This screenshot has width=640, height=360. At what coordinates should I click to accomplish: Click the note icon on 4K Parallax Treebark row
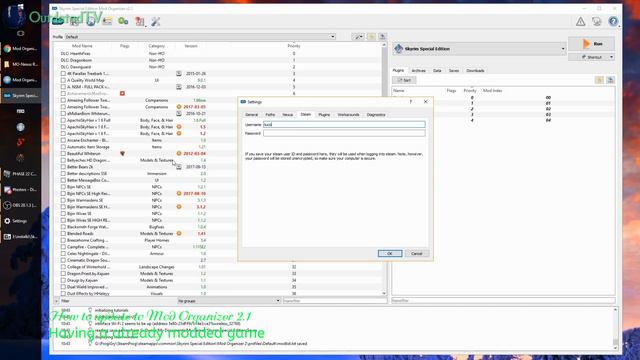pyautogui.click(x=179, y=73)
